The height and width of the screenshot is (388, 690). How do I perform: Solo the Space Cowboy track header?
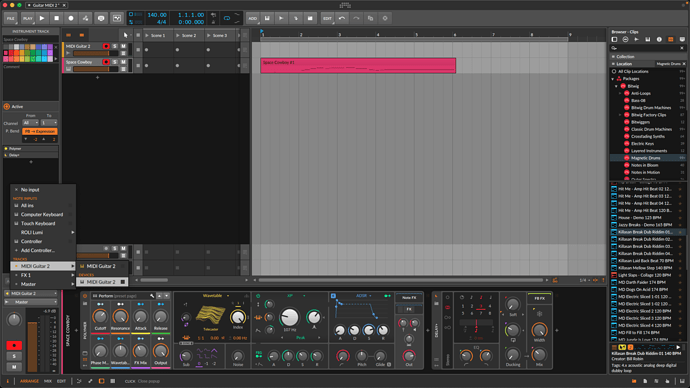tap(115, 62)
